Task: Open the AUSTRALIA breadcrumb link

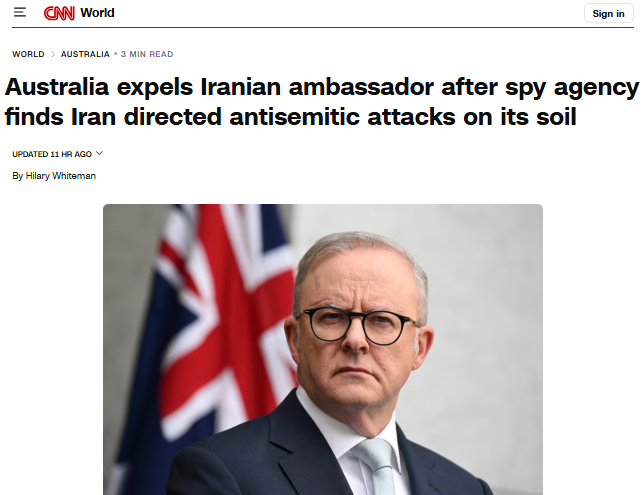Action: pos(85,54)
